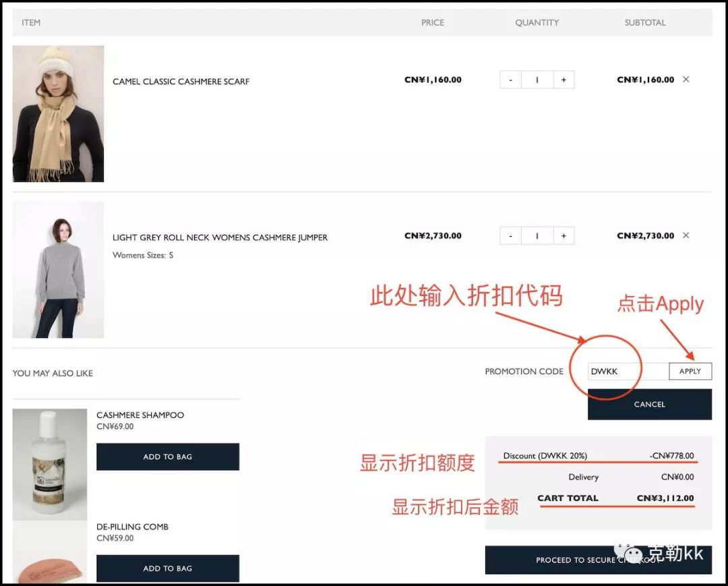Screen dimensions: 728x586
Task: Decrease quantity of the cashmere scarf
Action: 510,79
